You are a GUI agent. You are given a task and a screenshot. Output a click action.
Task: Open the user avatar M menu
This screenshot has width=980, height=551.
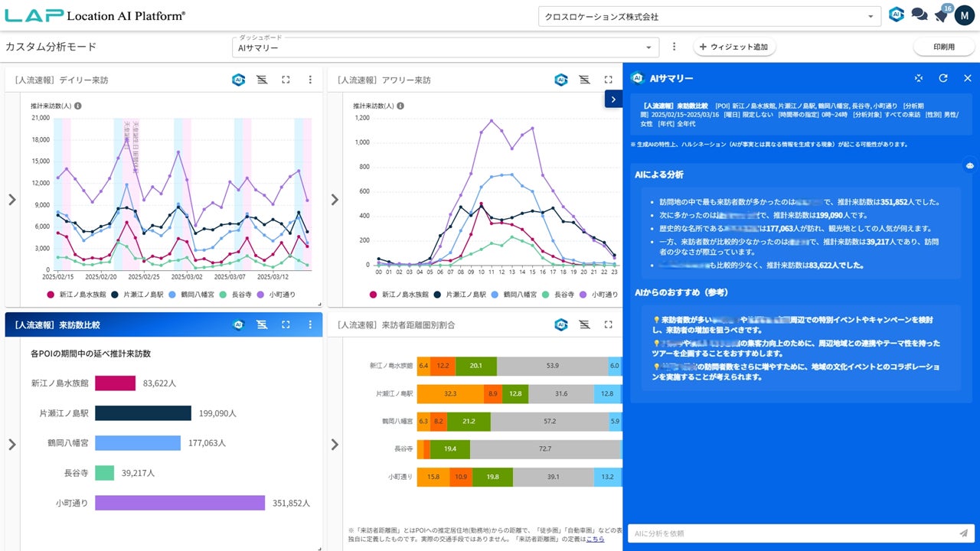click(x=964, y=15)
